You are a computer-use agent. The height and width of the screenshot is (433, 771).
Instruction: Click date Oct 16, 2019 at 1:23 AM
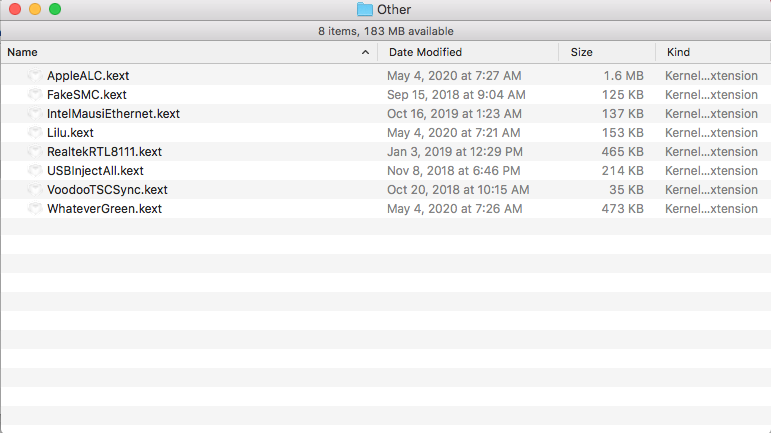[454, 114]
